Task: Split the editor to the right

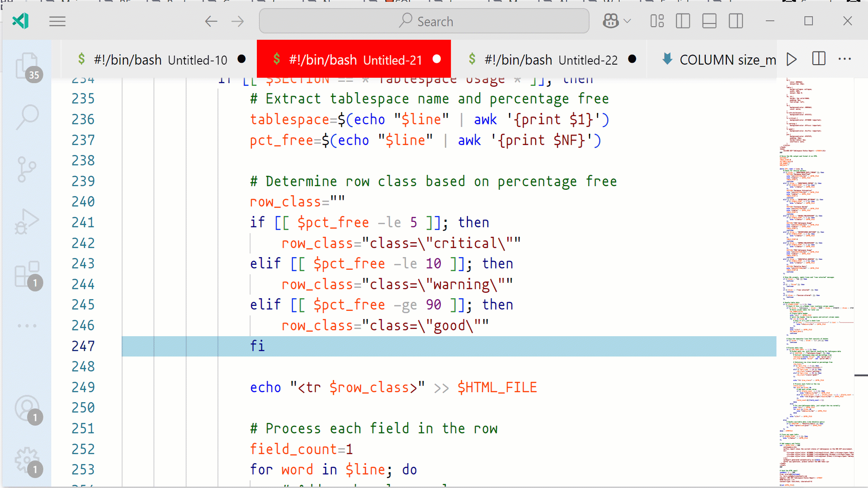Action: [x=819, y=59]
